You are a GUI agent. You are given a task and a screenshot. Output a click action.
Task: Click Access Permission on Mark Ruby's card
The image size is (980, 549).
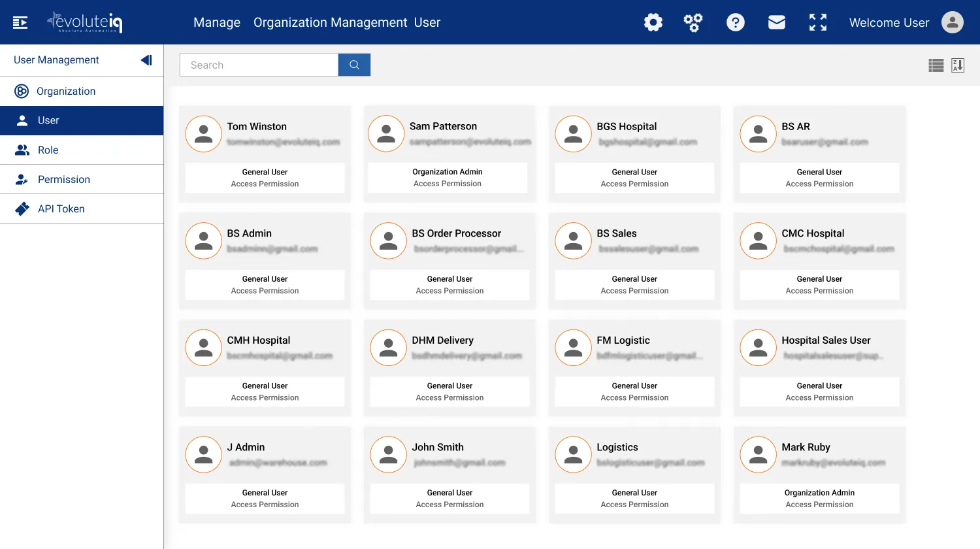point(819,504)
